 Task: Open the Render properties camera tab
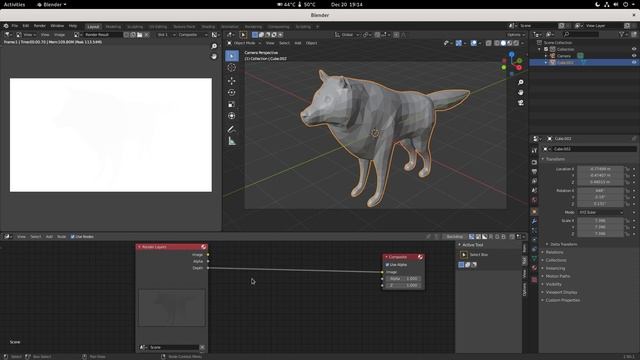[534, 162]
